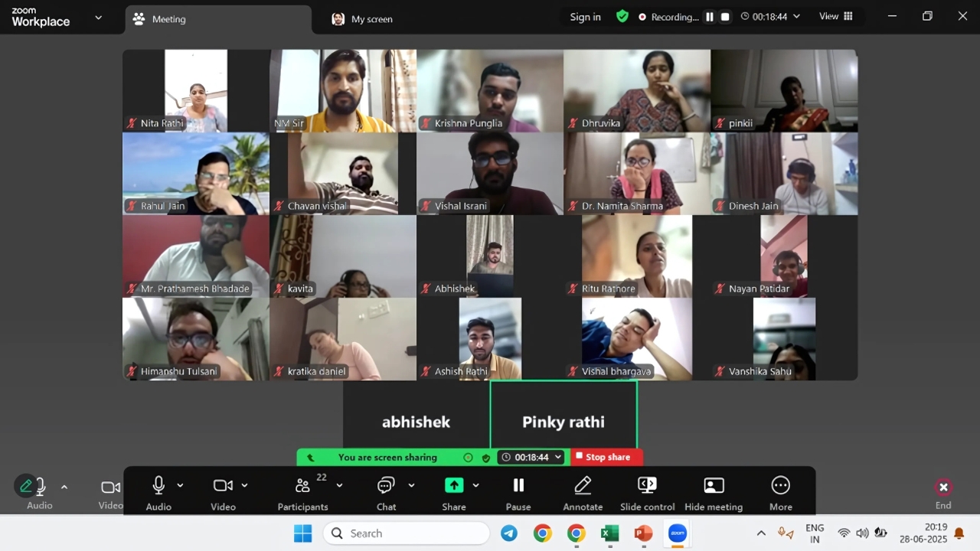980x551 pixels.
Task: Select Dr. Namita Sharma's video tile
Action: pos(637,174)
